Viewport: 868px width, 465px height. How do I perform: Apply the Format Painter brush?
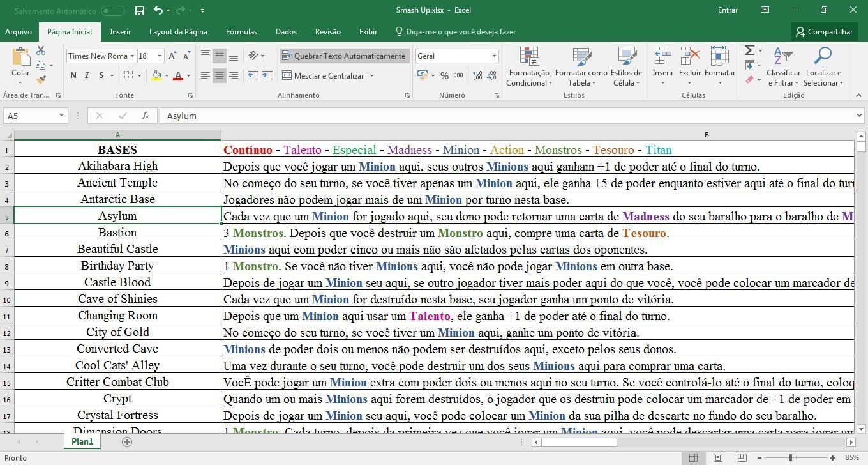click(41, 80)
